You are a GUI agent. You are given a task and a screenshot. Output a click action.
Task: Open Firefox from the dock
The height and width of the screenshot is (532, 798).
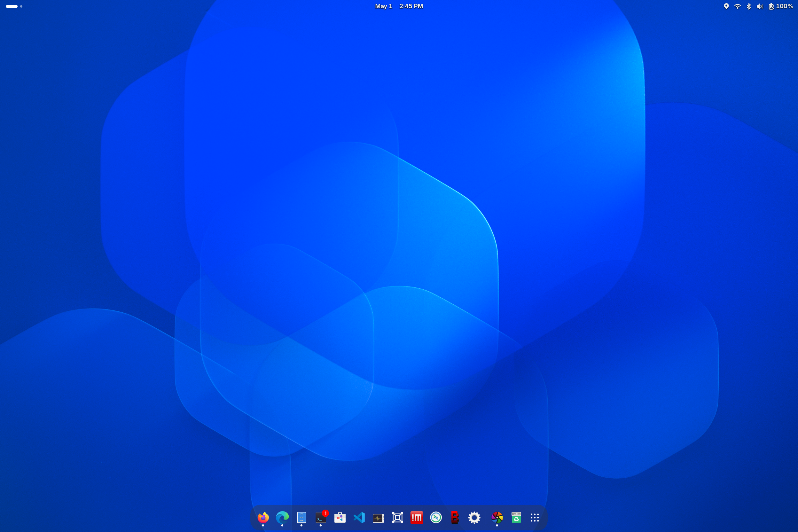coord(263,517)
